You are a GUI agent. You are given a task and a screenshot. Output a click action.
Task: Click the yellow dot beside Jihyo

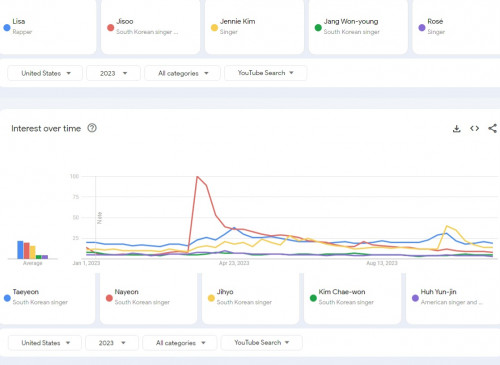211,298
